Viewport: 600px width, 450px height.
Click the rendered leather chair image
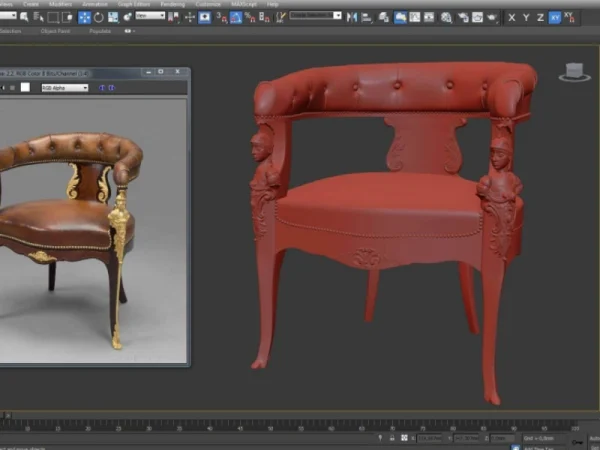(x=92, y=231)
